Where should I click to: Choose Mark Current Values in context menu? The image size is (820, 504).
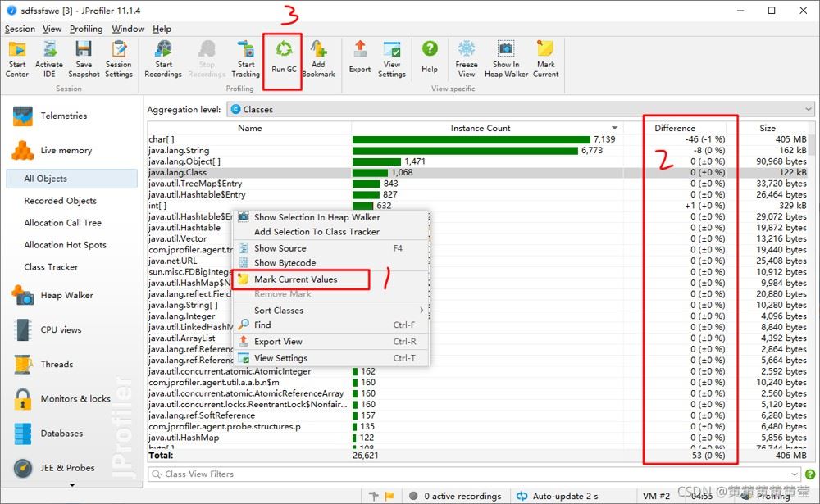pos(331,279)
